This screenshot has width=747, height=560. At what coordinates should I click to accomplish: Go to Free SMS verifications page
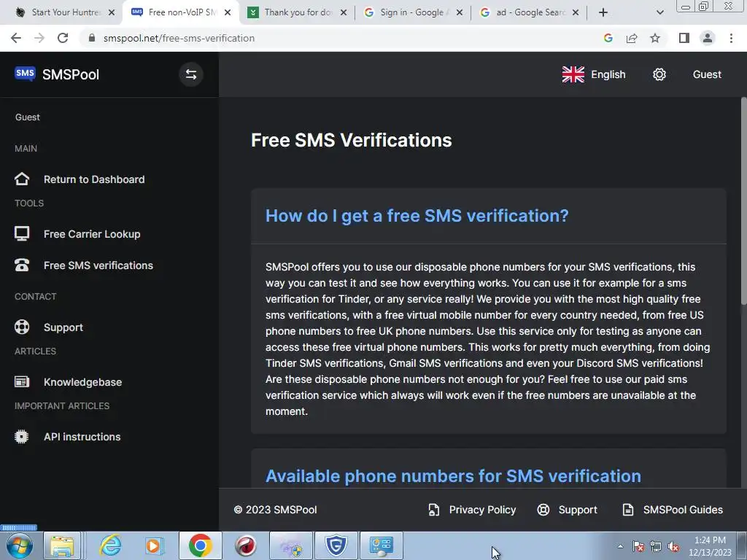[98, 265]
